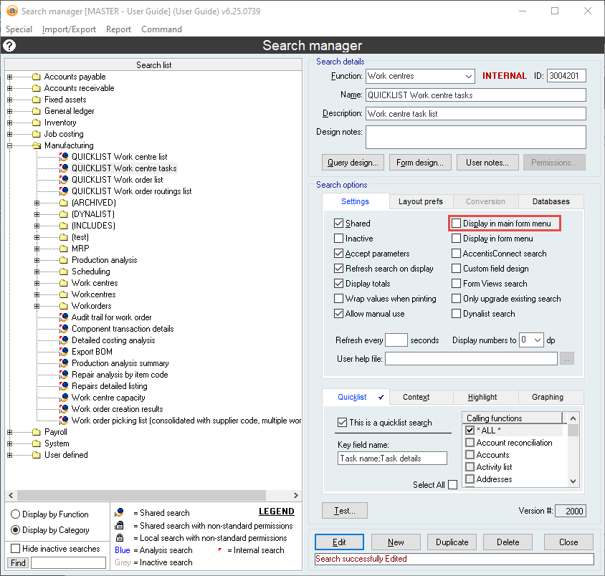The image size is (605, 576).
Task: Click the Component transaction details search icon
Action: [64, 329]
